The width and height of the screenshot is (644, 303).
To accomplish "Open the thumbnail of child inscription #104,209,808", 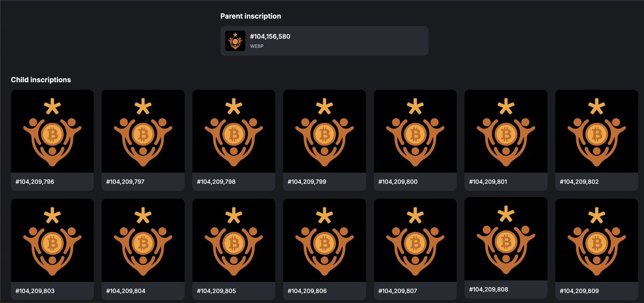I will [506, 239].
